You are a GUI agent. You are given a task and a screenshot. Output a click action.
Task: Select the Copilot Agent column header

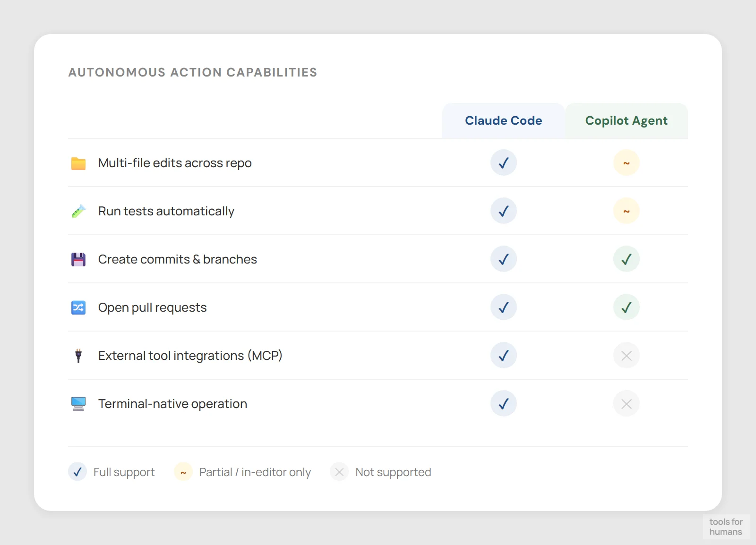point(626,120)
